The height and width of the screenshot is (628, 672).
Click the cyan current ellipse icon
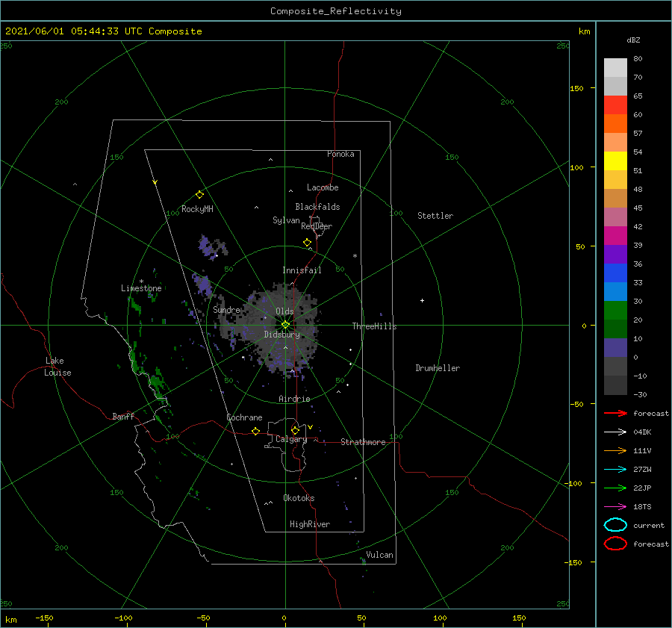coord(615,525)
